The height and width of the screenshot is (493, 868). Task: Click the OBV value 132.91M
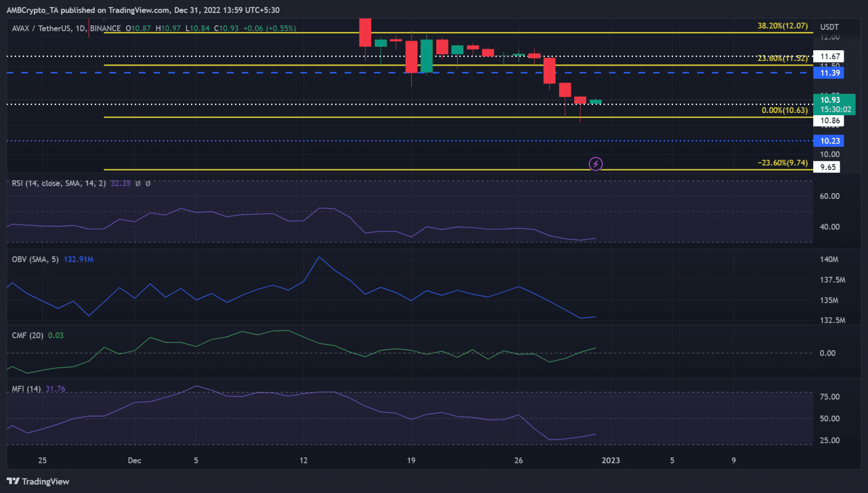point(79,259)
